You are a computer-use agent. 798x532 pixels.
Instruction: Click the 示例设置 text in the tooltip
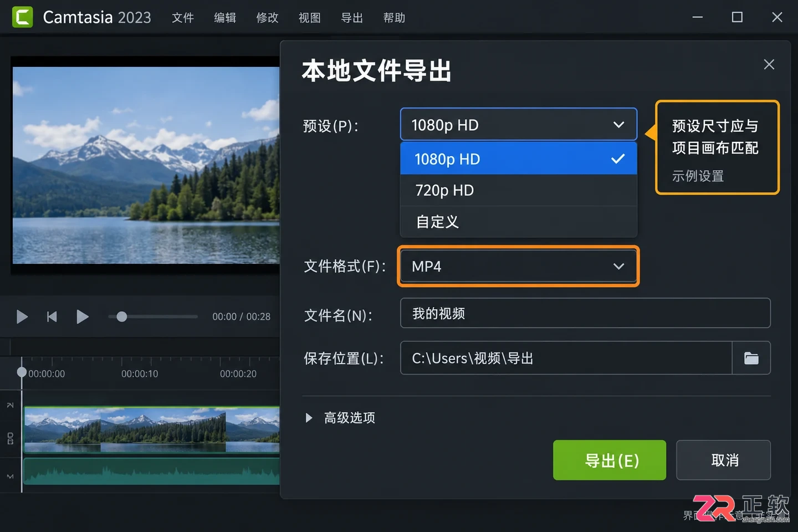click(x=698, y=176)
